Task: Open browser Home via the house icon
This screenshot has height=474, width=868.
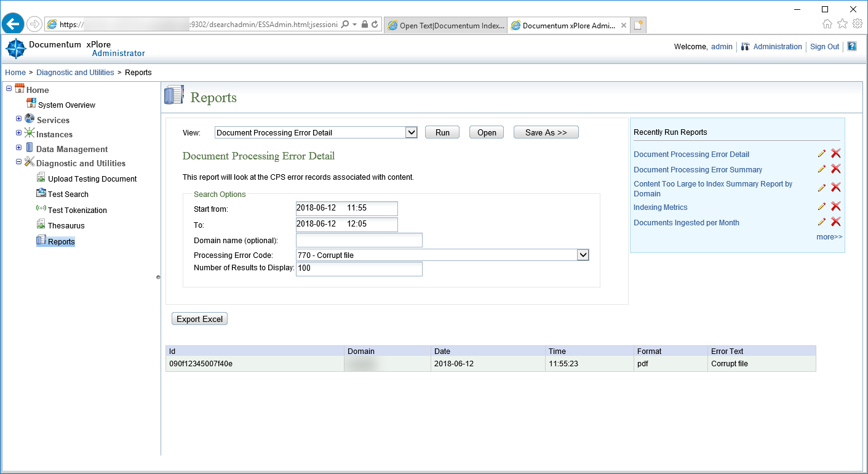Action: 827,24
